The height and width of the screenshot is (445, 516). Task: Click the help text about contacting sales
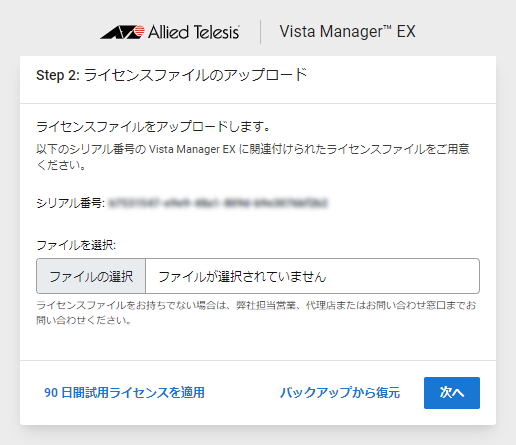coord(256,313)
